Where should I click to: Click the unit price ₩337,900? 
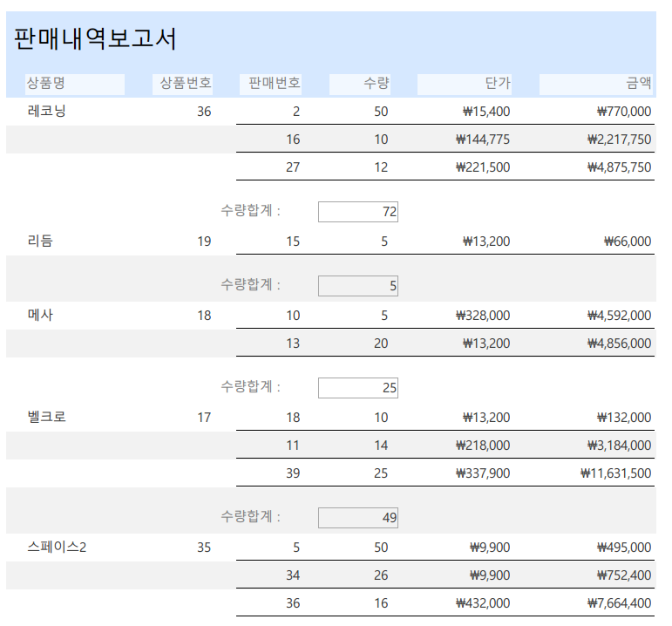483,473
